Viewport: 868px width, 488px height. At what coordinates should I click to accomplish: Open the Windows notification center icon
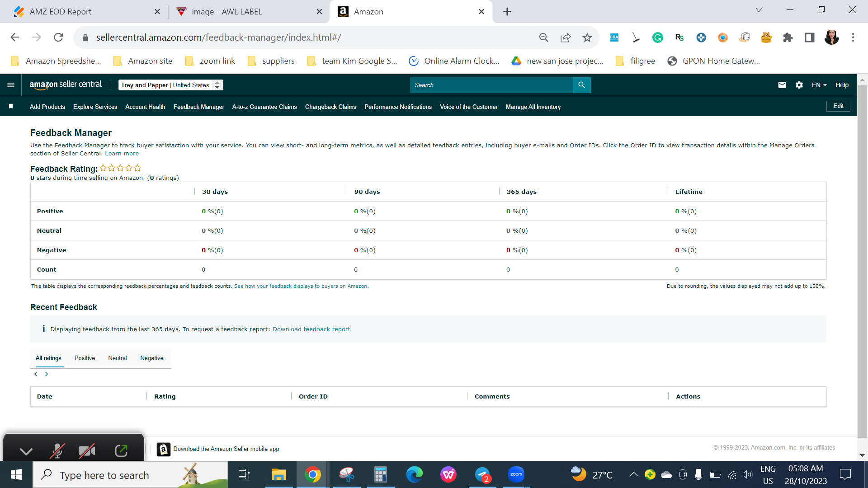[845, 474]
